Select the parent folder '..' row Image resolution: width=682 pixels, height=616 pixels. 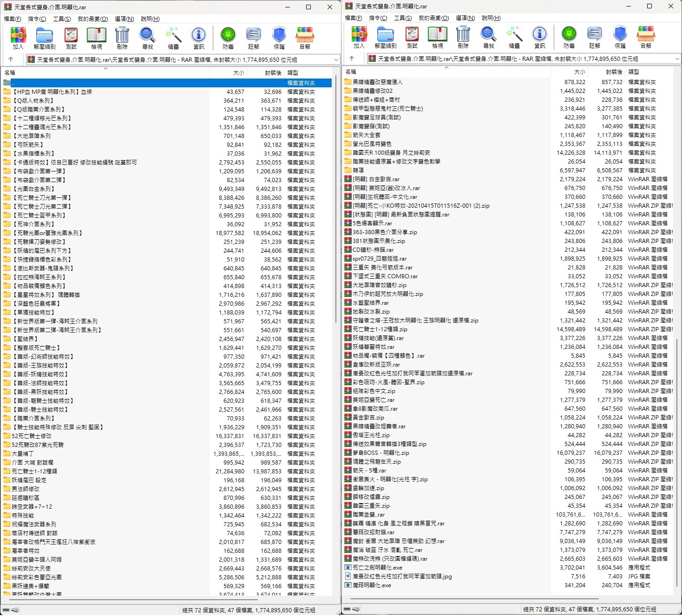click(167, 83)
